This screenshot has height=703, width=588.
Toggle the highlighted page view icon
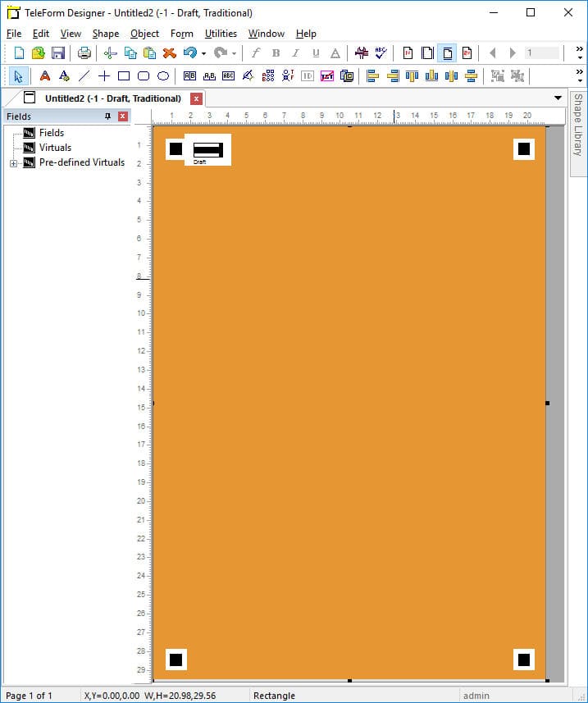tap(447, 52)
